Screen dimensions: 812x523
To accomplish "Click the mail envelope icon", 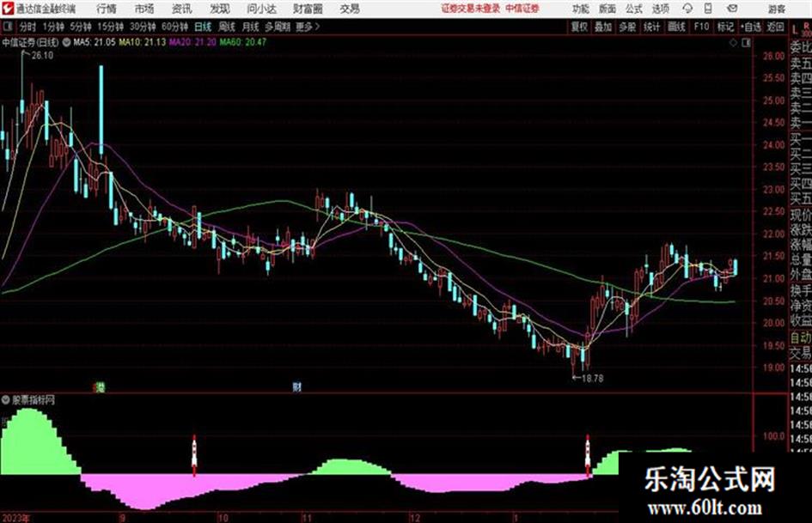I will point(732,9).
